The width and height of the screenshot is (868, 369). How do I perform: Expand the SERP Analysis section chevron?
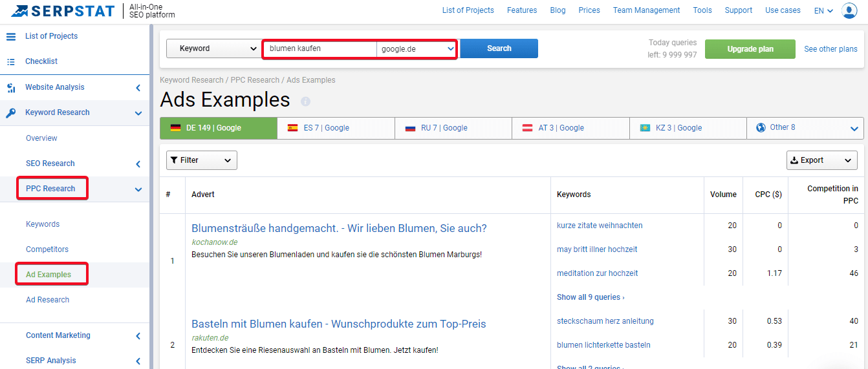(138, 361)
